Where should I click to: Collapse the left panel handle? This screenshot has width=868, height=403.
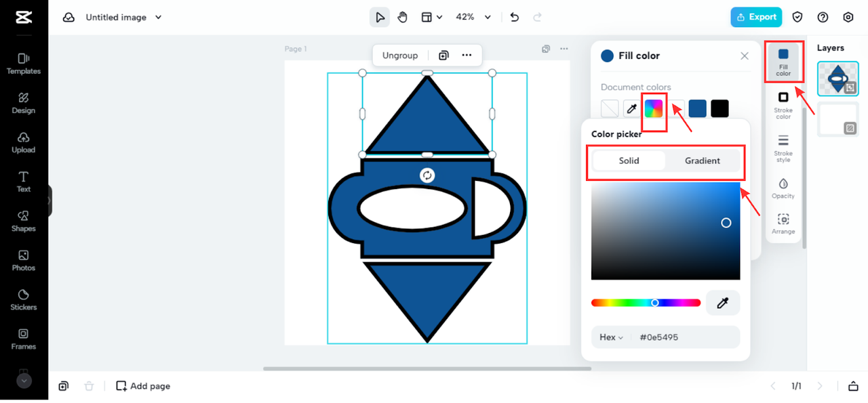(x=50, y=200)
